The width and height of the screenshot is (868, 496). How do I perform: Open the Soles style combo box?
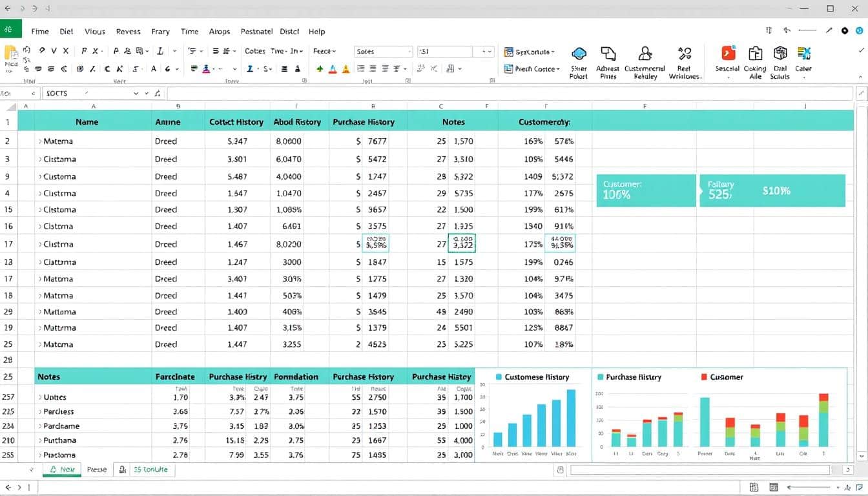384,52
